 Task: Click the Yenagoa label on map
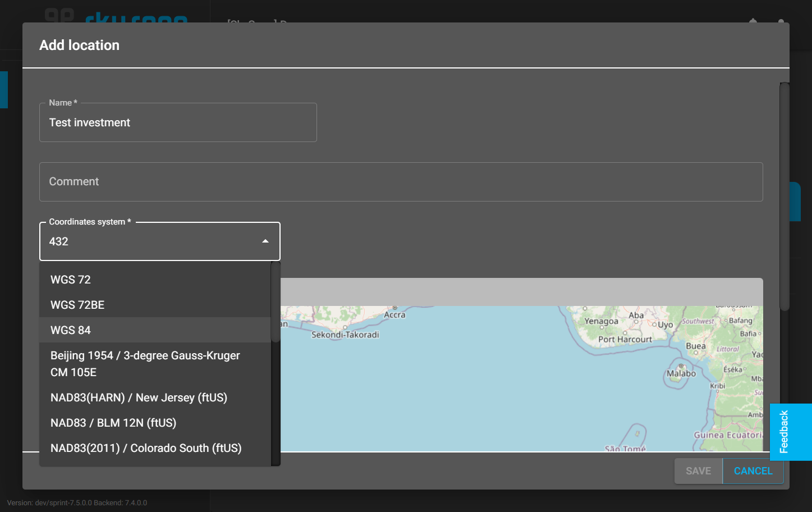click(x=601, y=321)
